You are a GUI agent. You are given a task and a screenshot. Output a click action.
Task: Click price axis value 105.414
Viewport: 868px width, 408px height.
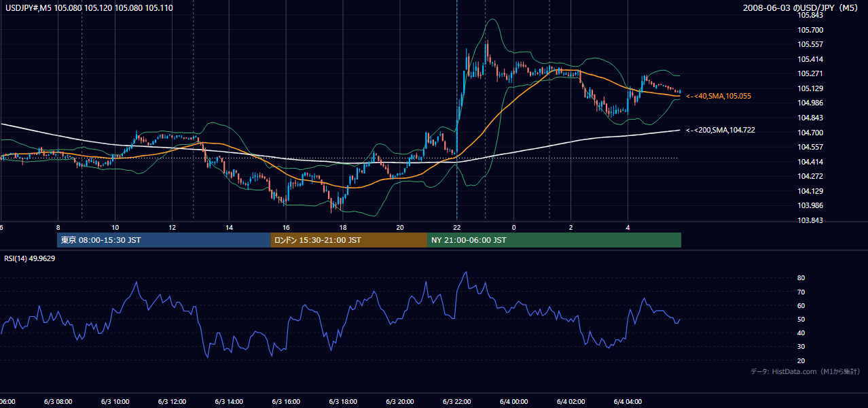pyautogui.click(x=810, y=59)
